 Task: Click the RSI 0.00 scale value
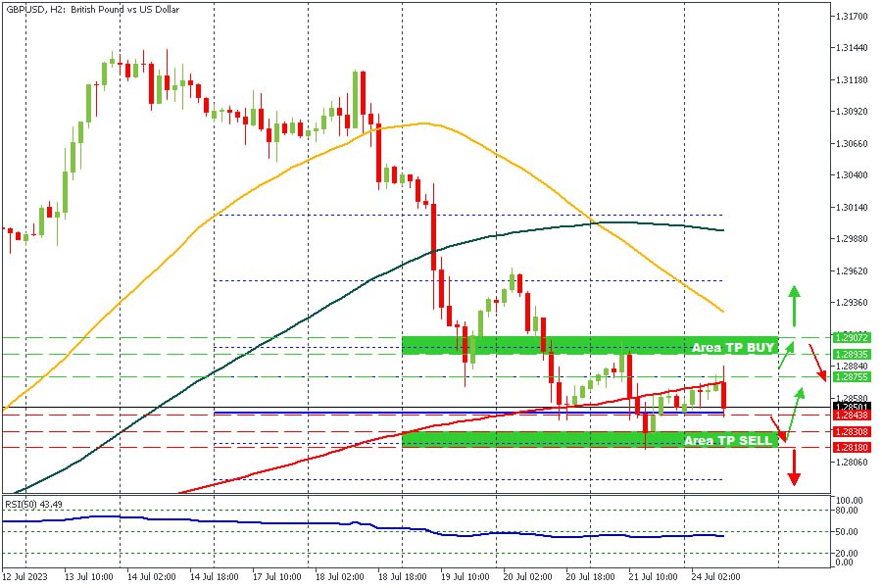coord(845,563)
